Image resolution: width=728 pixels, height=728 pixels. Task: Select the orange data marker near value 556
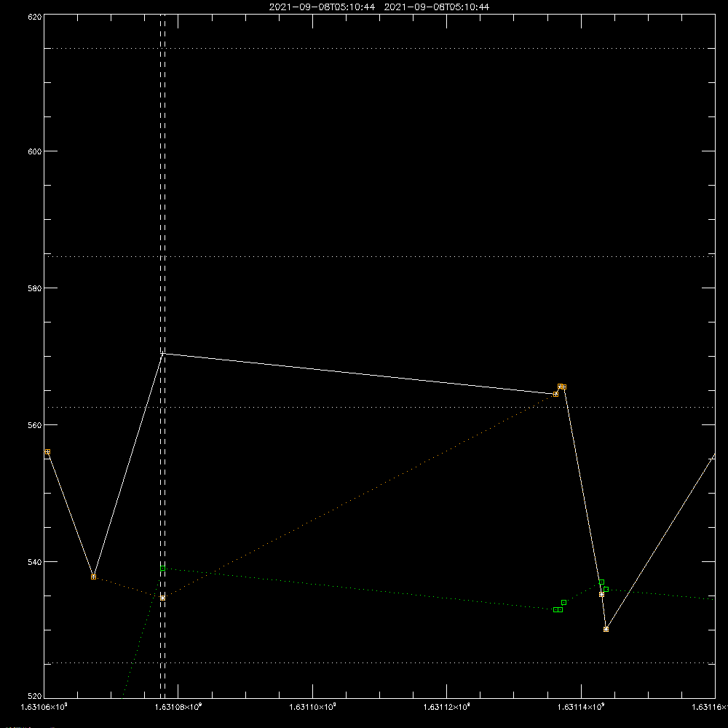47,452
